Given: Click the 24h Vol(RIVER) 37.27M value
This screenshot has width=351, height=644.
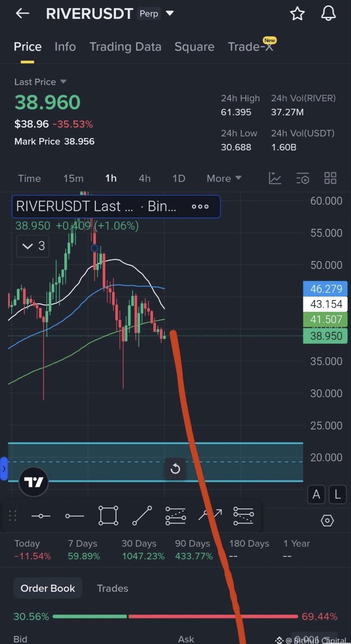Looking at the screenshot, I should 287,112.
